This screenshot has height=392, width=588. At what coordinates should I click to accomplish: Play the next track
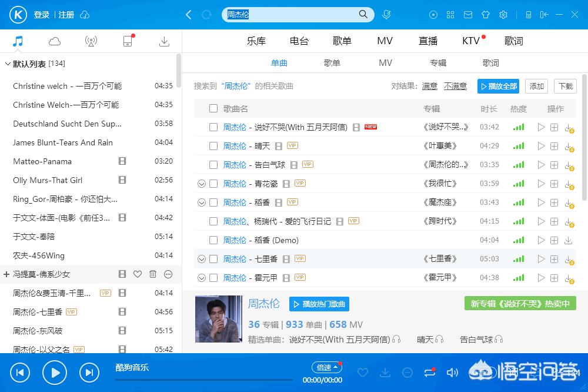(x=89, y=372)
